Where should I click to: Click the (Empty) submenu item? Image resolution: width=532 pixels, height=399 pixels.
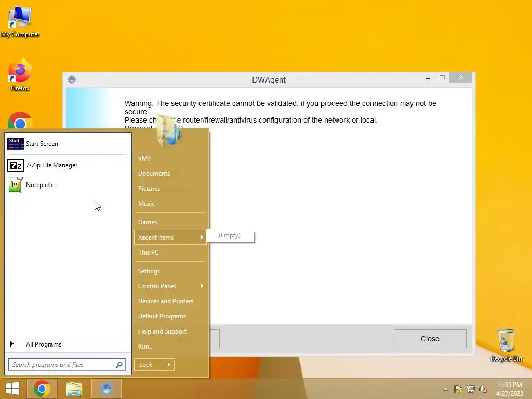click(230, 235)
